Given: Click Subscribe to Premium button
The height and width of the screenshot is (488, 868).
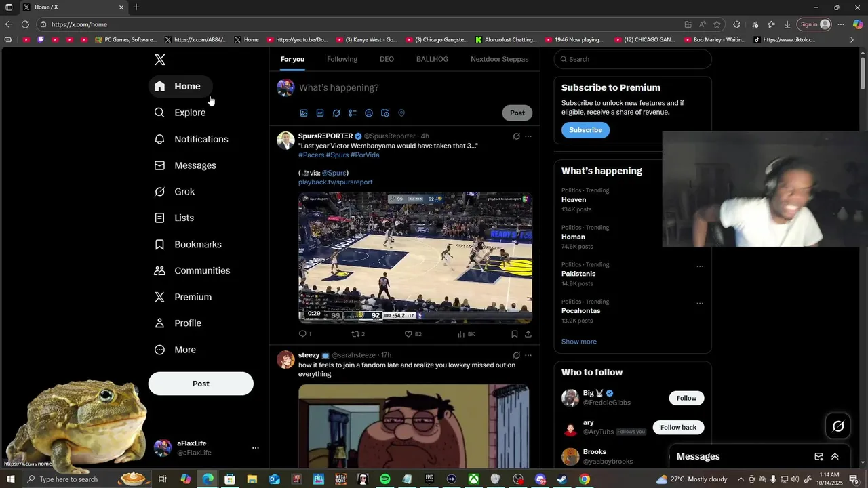Looking at the screenshot, I should (x=585, y=130).
